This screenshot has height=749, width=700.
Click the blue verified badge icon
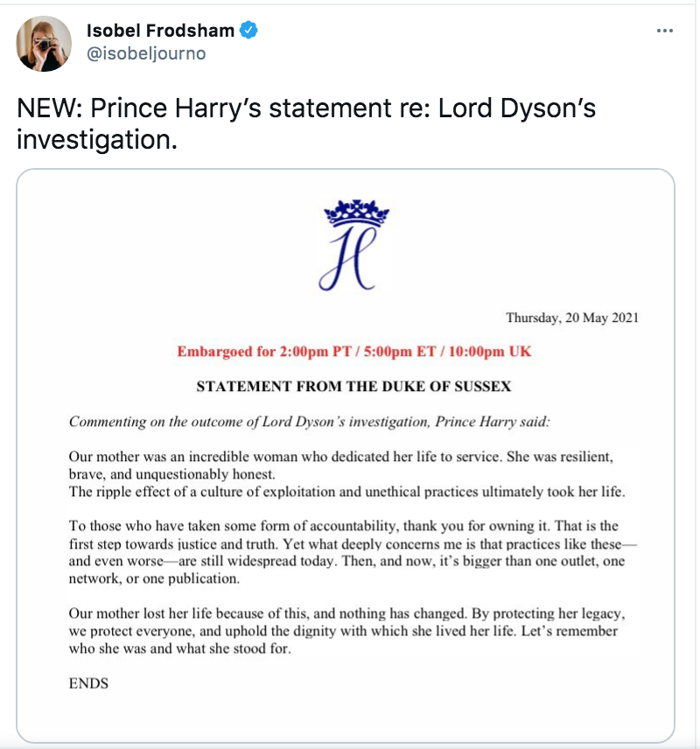(249, 31)
